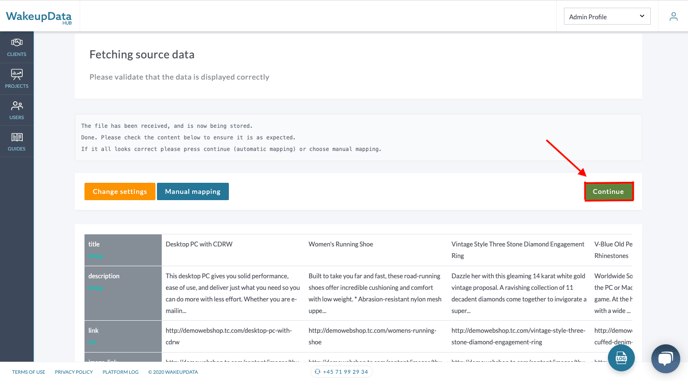This screenshot has height=381, width=688.
Task: Click the WakeupData Hub logo
Action: (x=39, y=18)
